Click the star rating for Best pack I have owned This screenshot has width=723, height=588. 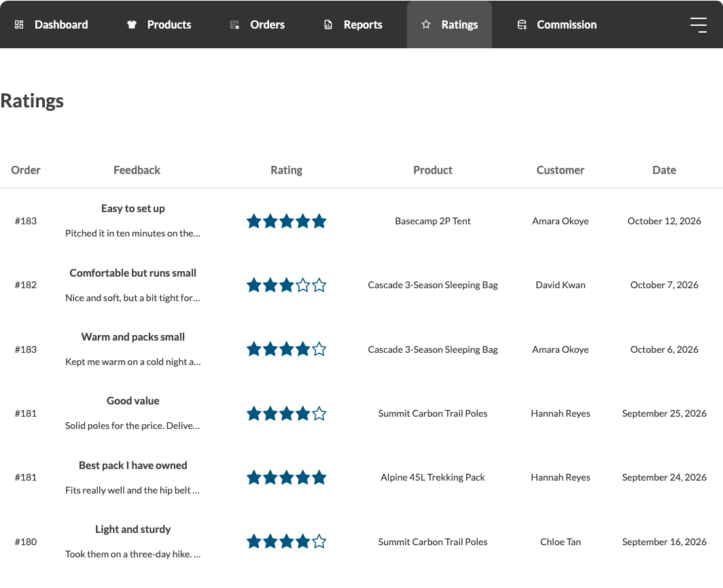[286, 478]
